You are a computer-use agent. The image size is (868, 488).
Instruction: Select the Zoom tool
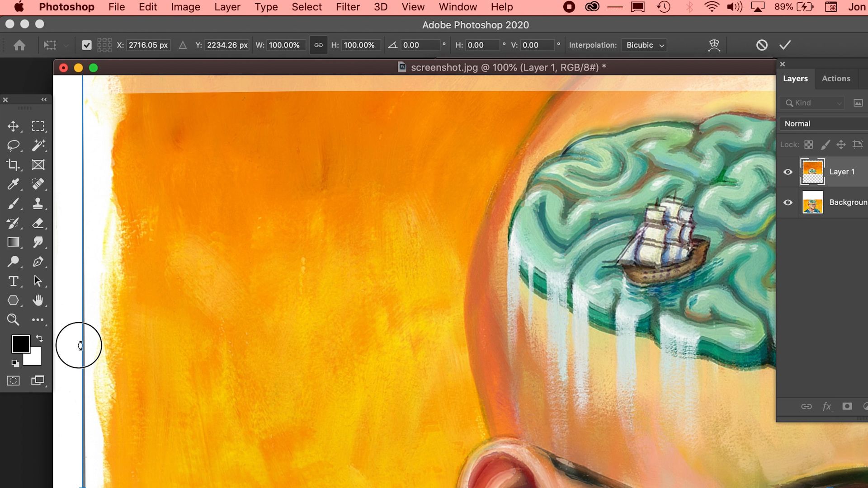click(13, 319)
